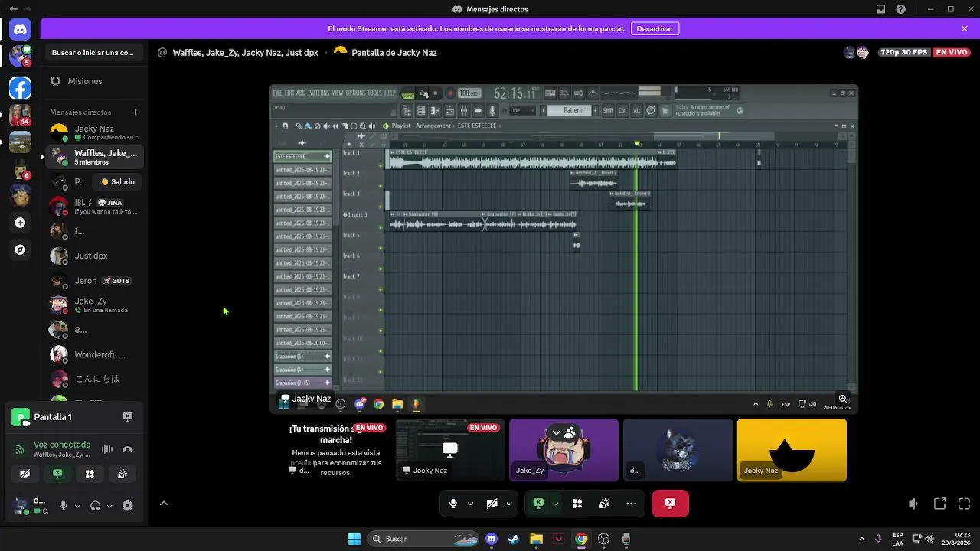
Task: Open the search or start conversation field
Action: pos(93,53)
